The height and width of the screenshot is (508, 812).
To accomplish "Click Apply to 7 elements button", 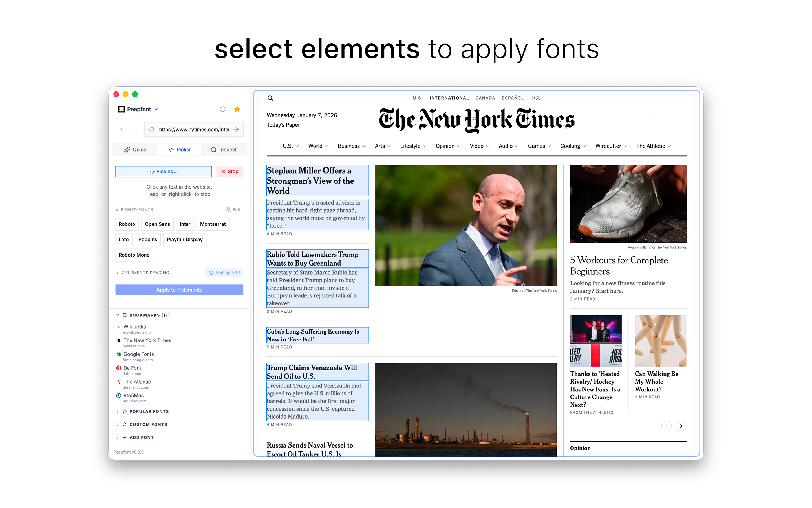I will click(179, 290).
